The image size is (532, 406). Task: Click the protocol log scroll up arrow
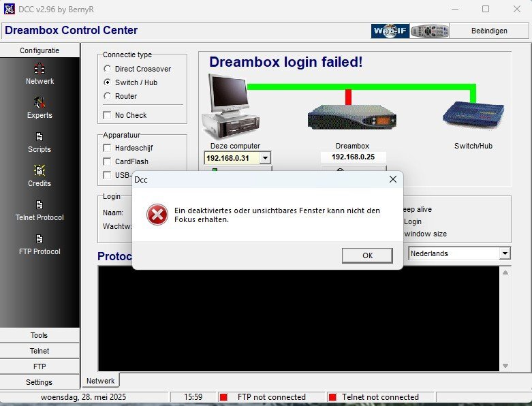tap(505, 272)
